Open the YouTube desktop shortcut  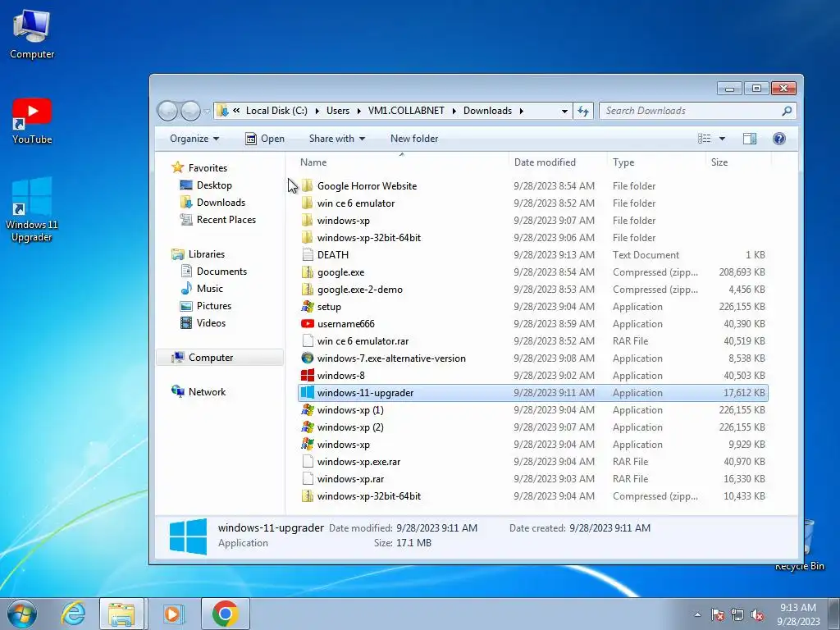32,121
